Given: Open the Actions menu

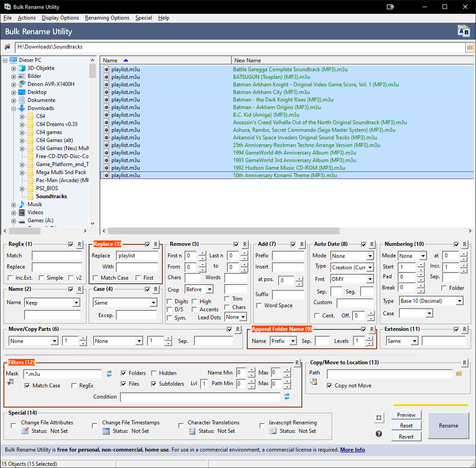Looking at the screenshot, I should (27, 18).
